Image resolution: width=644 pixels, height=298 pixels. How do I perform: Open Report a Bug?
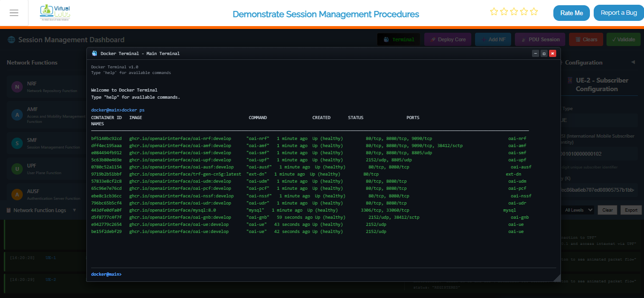618,13
